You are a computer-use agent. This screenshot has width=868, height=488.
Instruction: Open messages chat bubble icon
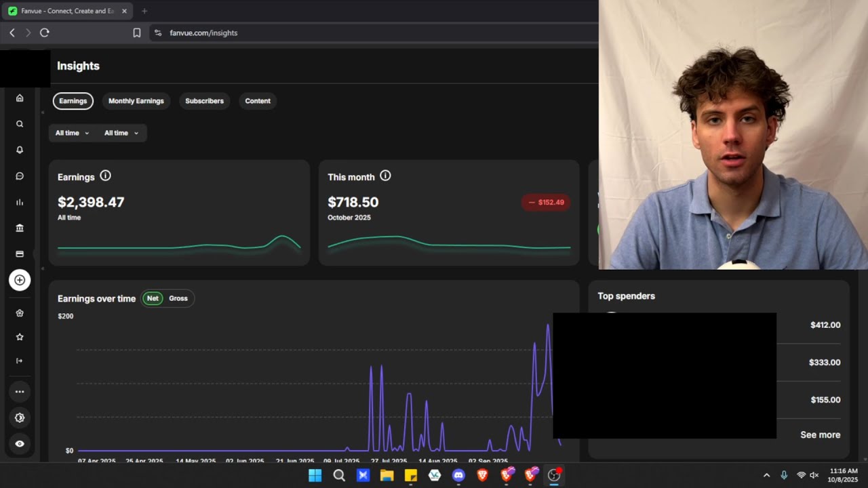tap(20, 176)
